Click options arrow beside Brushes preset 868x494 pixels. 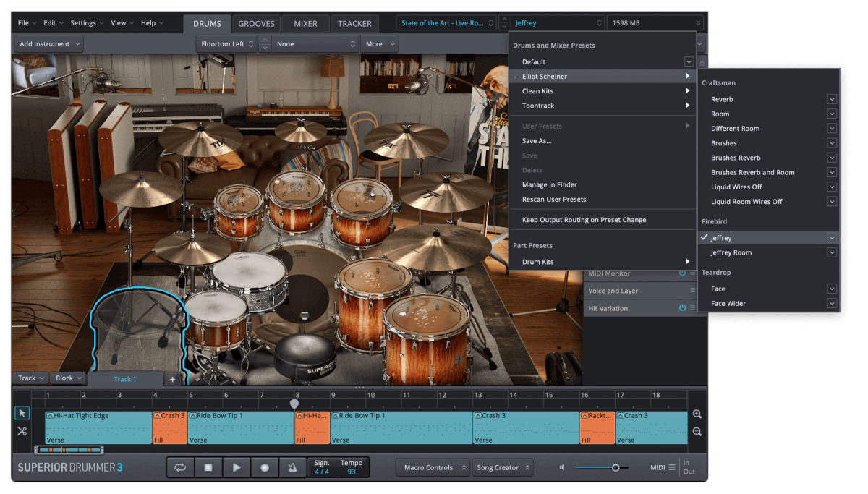coord(832,143)
